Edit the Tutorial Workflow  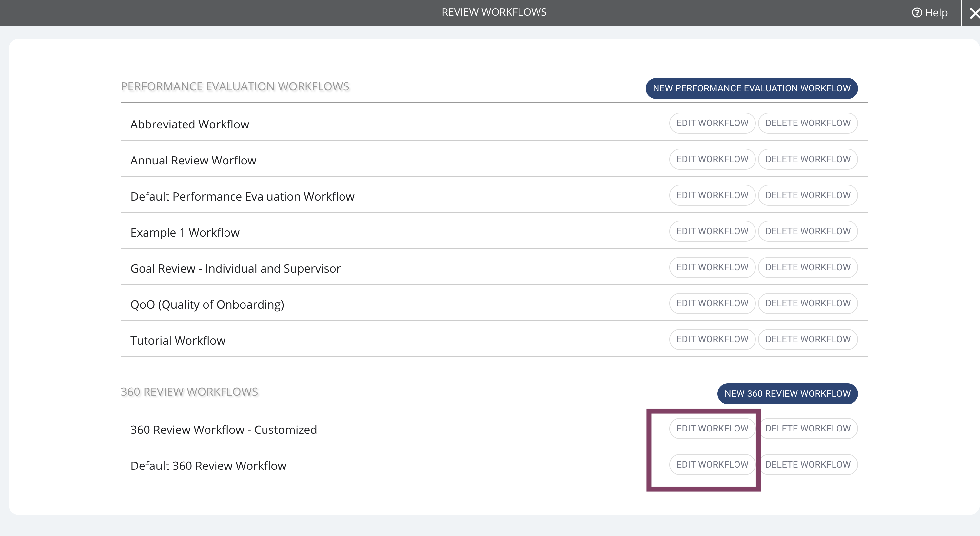[712, 339]
